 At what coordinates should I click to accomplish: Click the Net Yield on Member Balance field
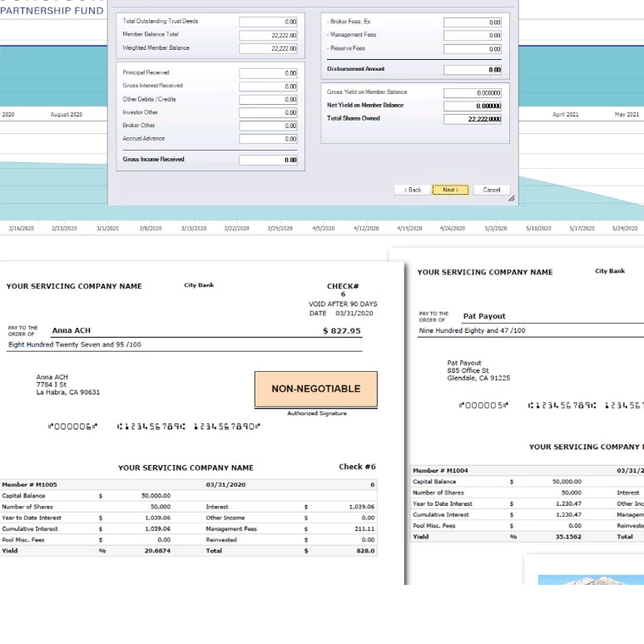(x=473, y=106)
